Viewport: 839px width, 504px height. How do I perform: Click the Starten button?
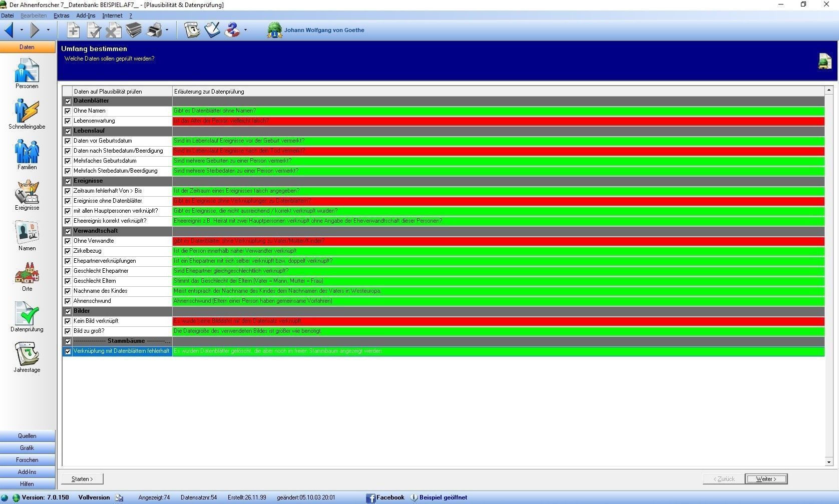pos(82,479)
